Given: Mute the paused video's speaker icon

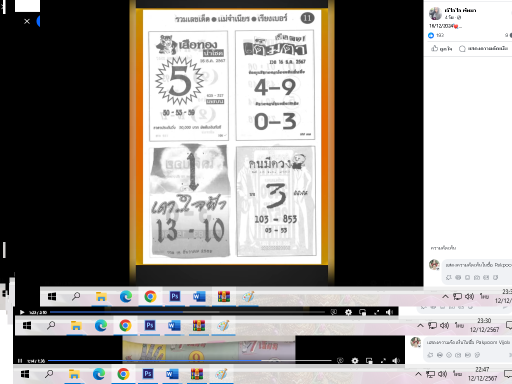Looking at the screenshot, I should (x=389, y=312).
